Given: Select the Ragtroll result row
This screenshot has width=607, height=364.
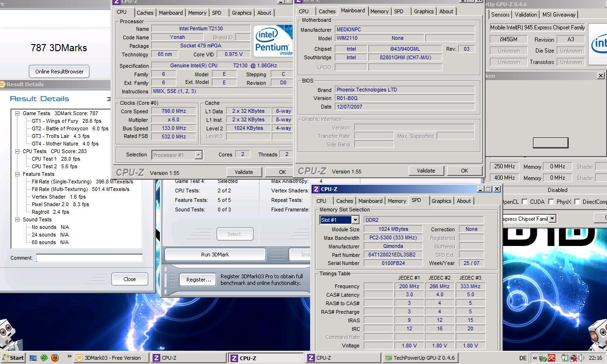Looking at the screenshot, I should (50, 212).
